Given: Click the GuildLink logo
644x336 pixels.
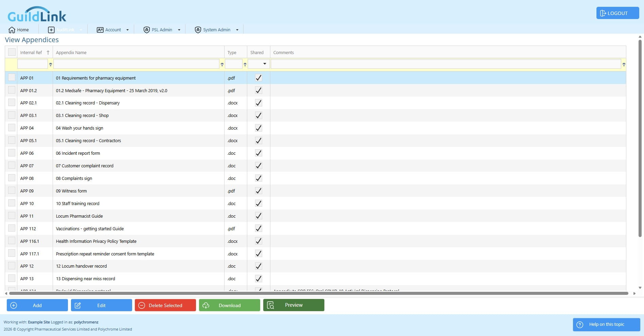Looking at the screenshot, I should tap(37, 14).
